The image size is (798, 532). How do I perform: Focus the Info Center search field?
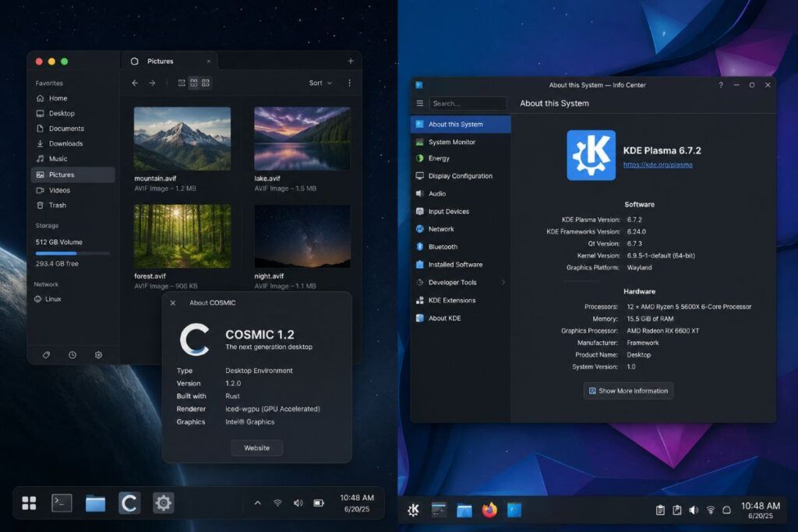(468, 104)
